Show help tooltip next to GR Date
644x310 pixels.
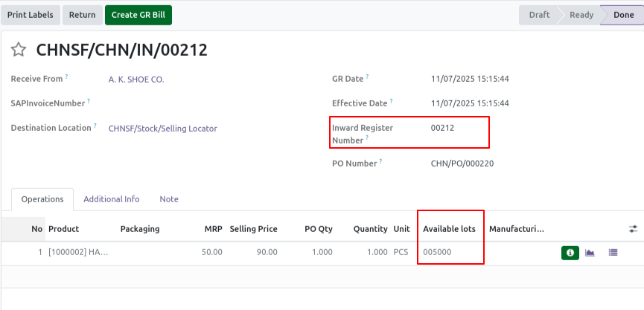(367, 77)
